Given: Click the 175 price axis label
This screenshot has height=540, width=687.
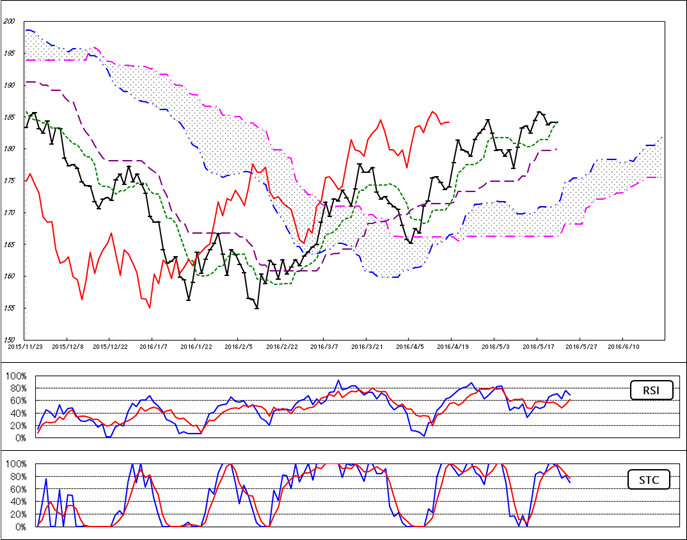Looking at the screenshot, I should (12, 181).
